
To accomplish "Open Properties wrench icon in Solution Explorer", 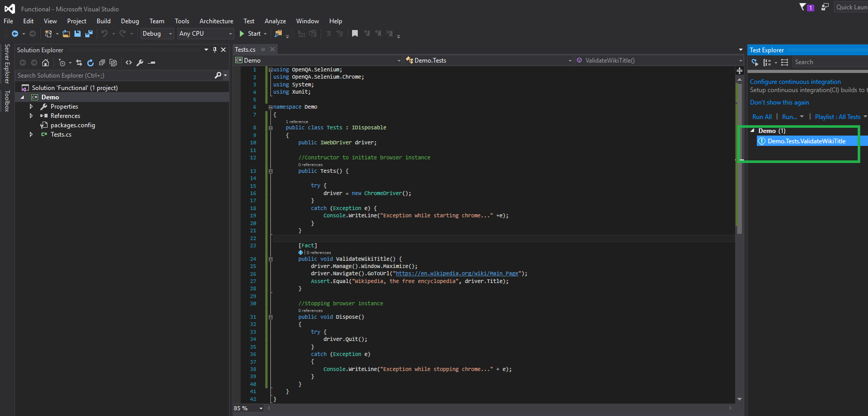I will click(x=140, y=63).
